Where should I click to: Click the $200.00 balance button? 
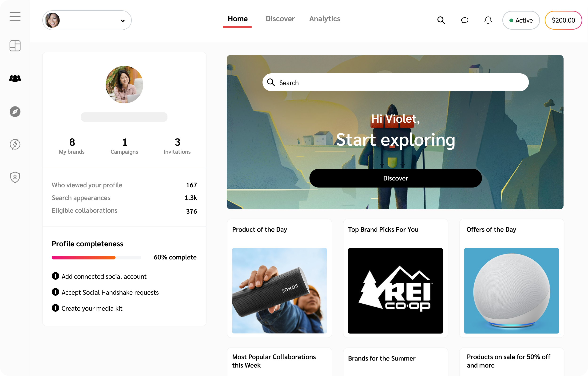(563, 20)
